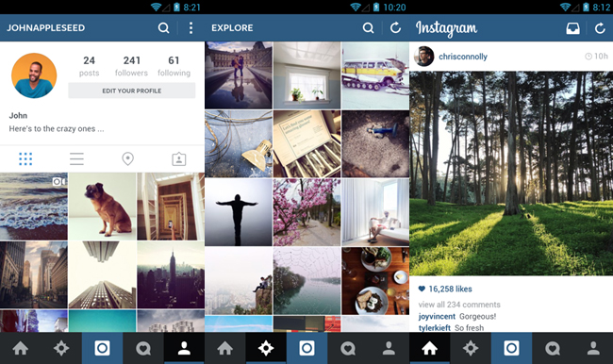The height and width of the screenshot is (364, 613).
Task: Open the dog photo thumbnail on profile
Action: [102, 207]
